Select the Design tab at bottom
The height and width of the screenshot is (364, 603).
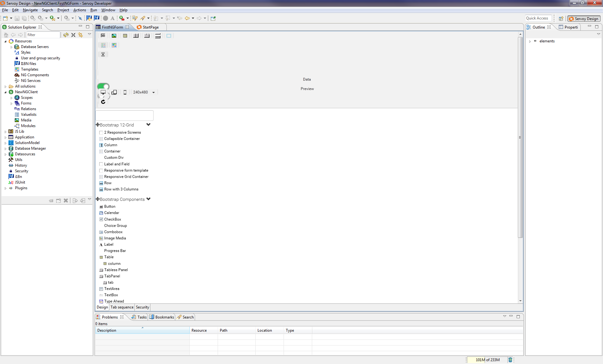102,307
